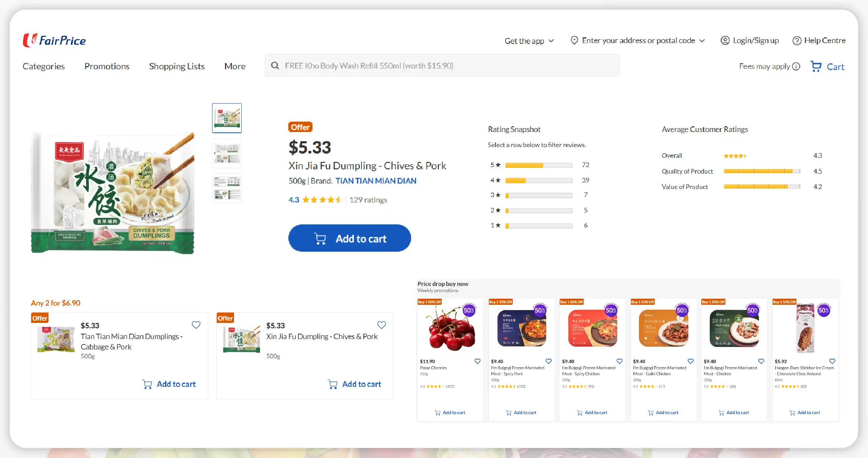Open Login/Sign up via the account icon
Image resolution: width=868 pixels, height=458 pixels.
point(725,40)
